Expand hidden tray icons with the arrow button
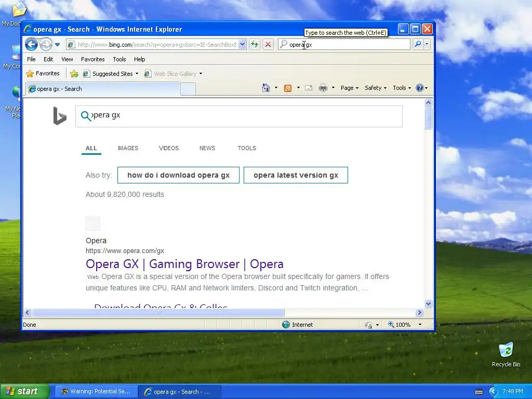 [x=493, y=392]
